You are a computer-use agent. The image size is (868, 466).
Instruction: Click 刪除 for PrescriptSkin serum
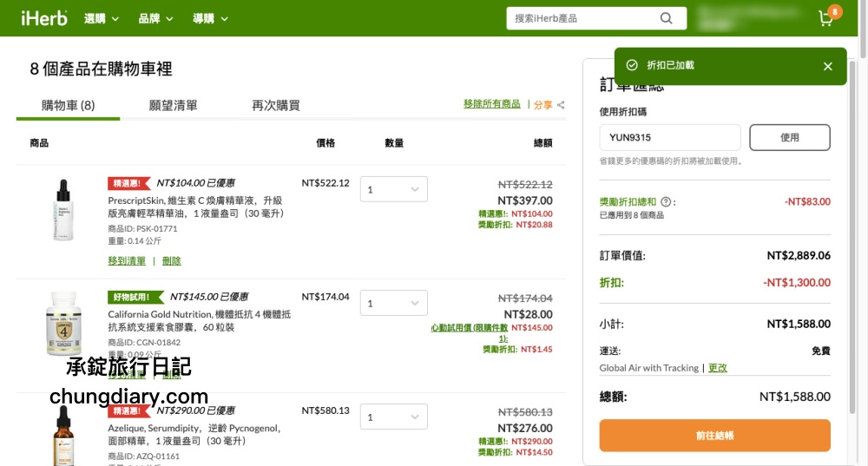tap(172, 260)
